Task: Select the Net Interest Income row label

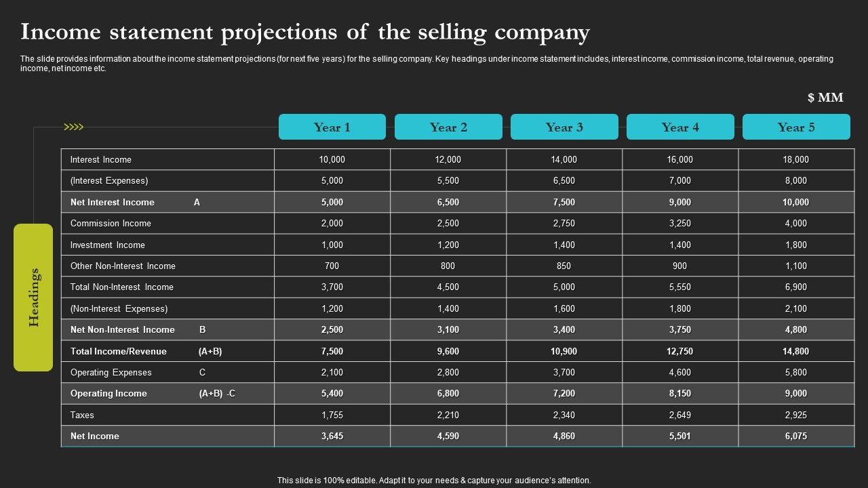Action: [113, 202]
